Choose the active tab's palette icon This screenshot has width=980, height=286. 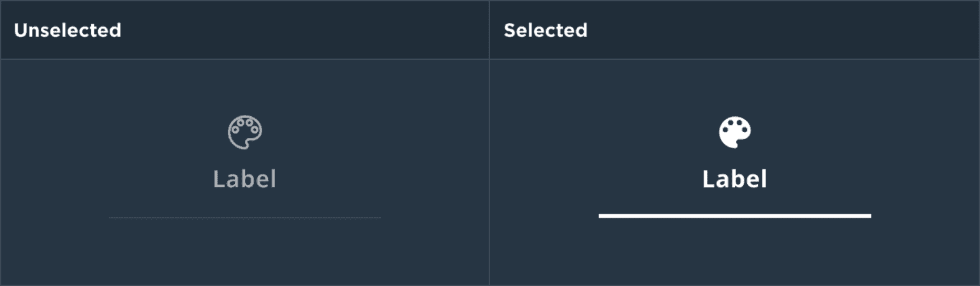pos(735,133)
